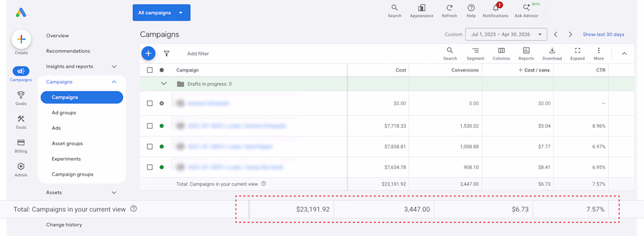Image resolution: width=644 pixels, height=236 pixels.
Task: Click the Expand fullscreen icon
Action: pyautogui.click(x=577, y=50)
